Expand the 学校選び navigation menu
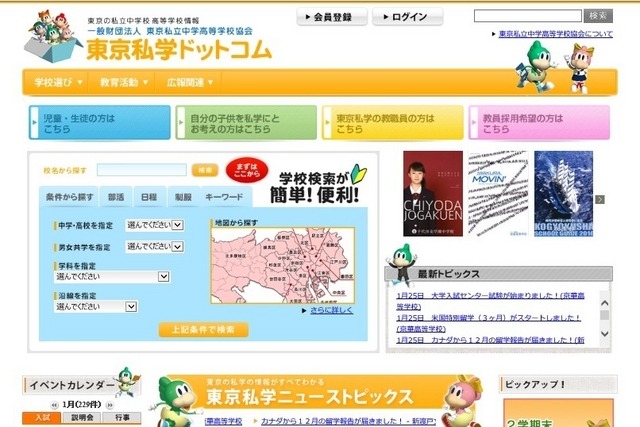The image size is (640, 427). point(58,82)
